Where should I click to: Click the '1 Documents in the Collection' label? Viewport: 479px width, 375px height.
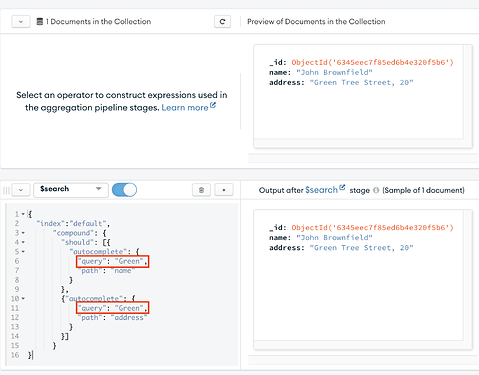[x=98, y=22]
